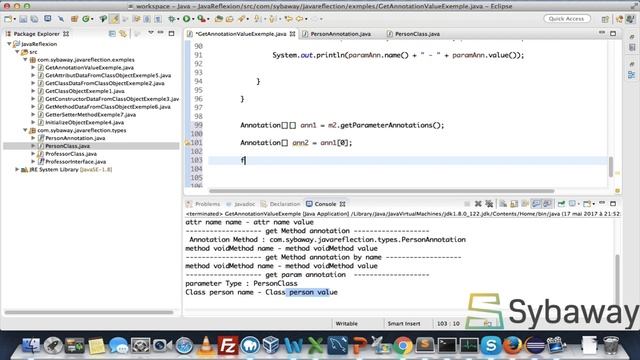Click the Debug bug icon in toolbar
The height and width of the screenshot is (360, 640).
172,19
